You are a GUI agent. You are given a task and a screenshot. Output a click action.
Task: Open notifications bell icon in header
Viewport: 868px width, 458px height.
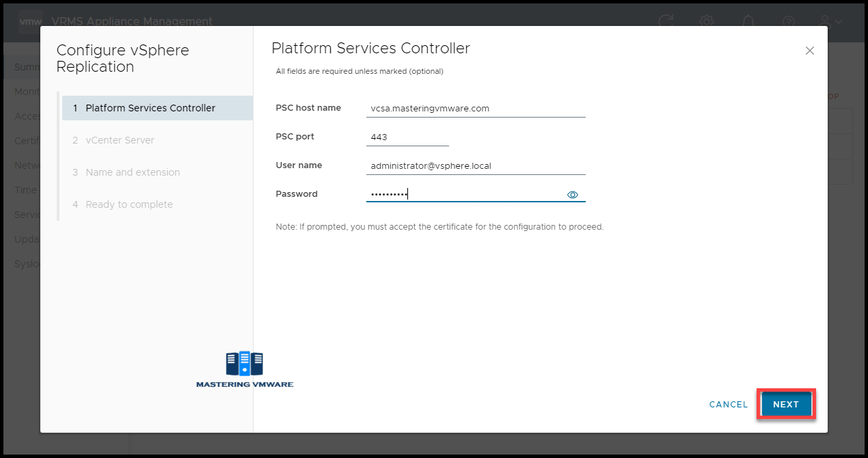pyautogui.click(x=748, y=21)
